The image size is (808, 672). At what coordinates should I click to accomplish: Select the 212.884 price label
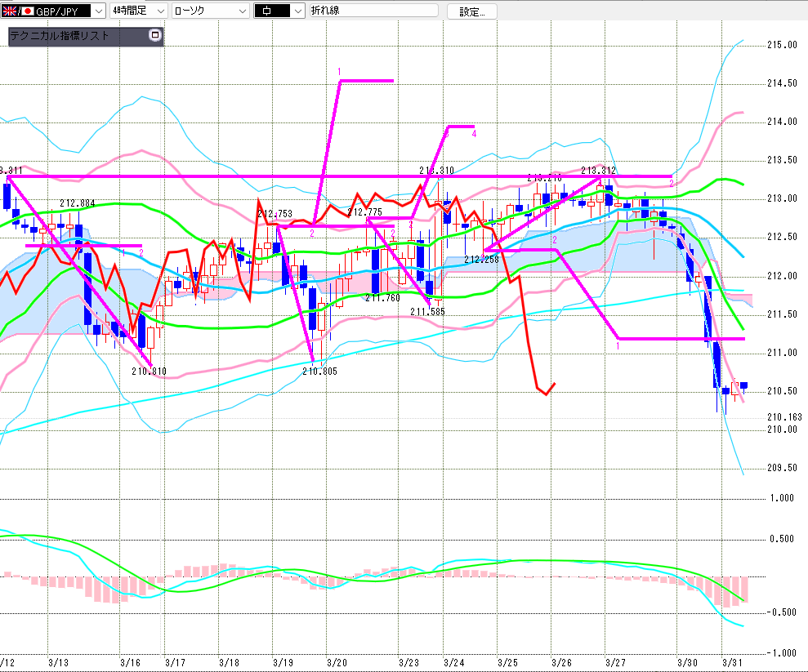point(77,204)
